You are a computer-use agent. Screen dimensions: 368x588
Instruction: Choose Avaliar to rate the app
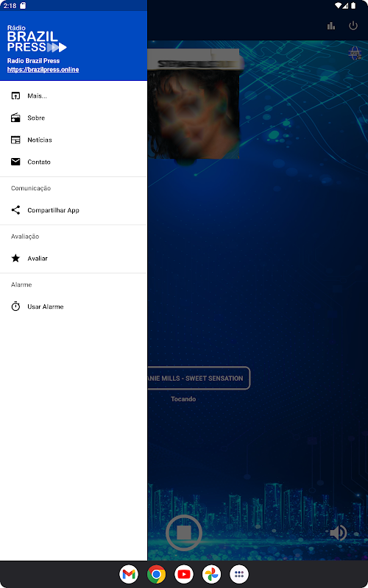tap(74, 259)
